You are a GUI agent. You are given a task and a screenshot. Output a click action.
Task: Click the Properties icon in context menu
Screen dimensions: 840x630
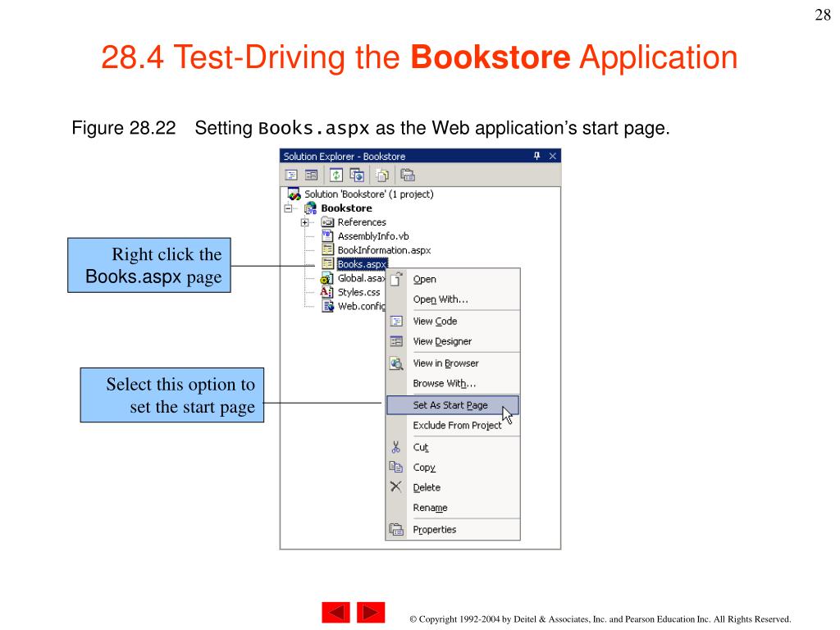(x=396, y=529)
